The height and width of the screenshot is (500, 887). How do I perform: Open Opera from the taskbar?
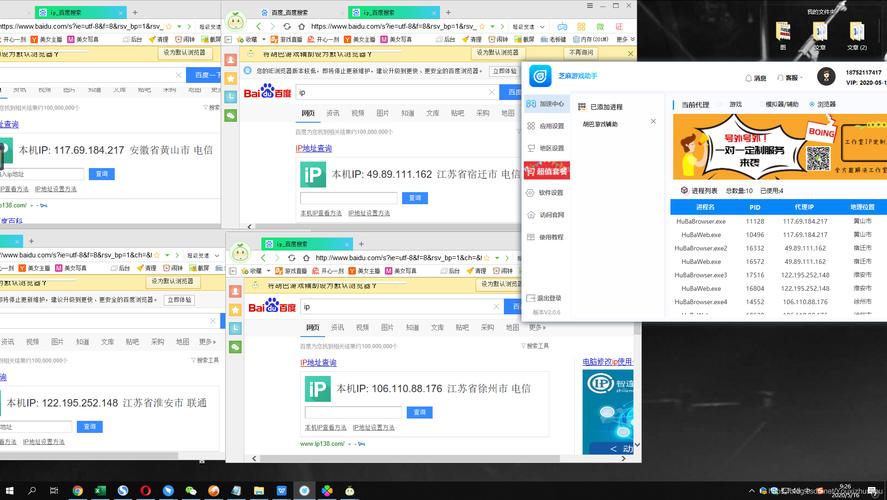click(x=145, y=490)
